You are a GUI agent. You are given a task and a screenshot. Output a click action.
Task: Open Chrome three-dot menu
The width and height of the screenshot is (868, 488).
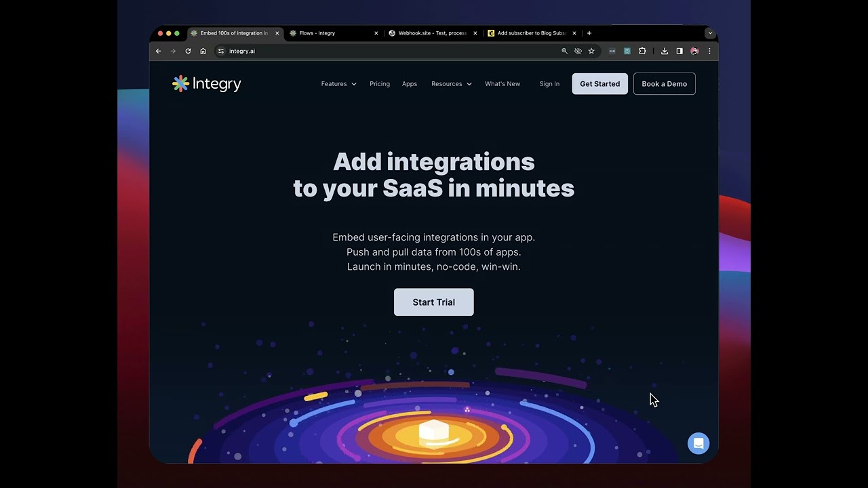[709, 51]
